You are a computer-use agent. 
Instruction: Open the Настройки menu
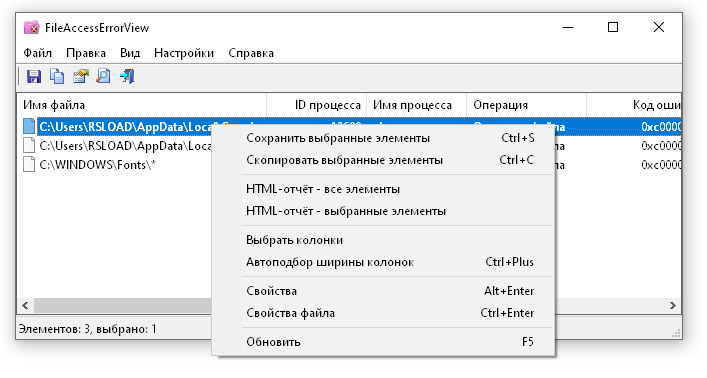[184, 53]
